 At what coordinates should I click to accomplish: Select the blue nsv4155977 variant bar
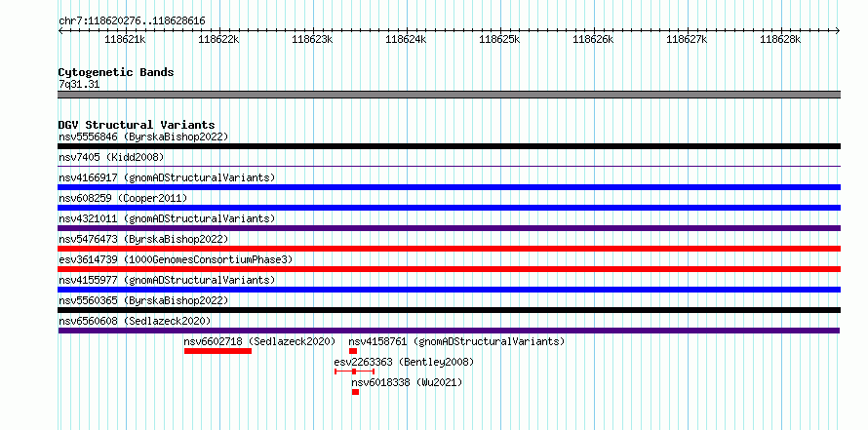450,290
